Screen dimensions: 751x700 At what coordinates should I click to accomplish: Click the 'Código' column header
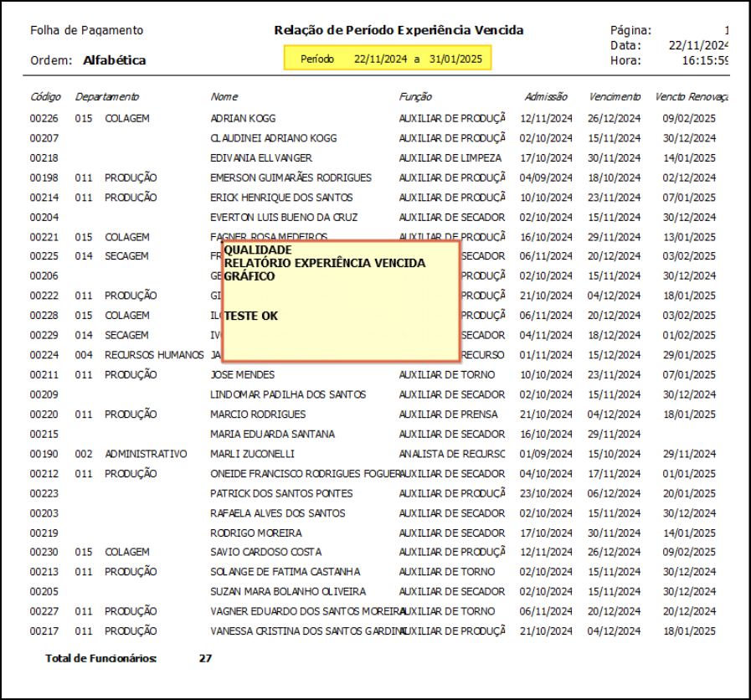[45, 97]
